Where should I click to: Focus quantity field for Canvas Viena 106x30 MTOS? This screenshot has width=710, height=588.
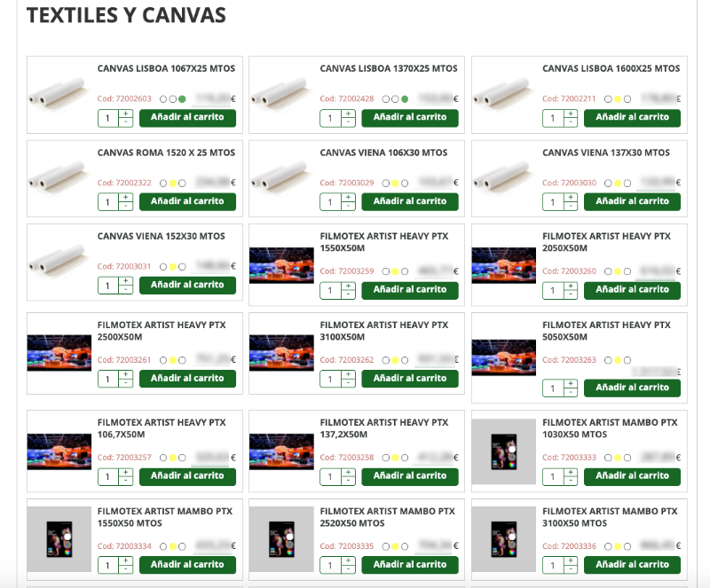point(330,202)
